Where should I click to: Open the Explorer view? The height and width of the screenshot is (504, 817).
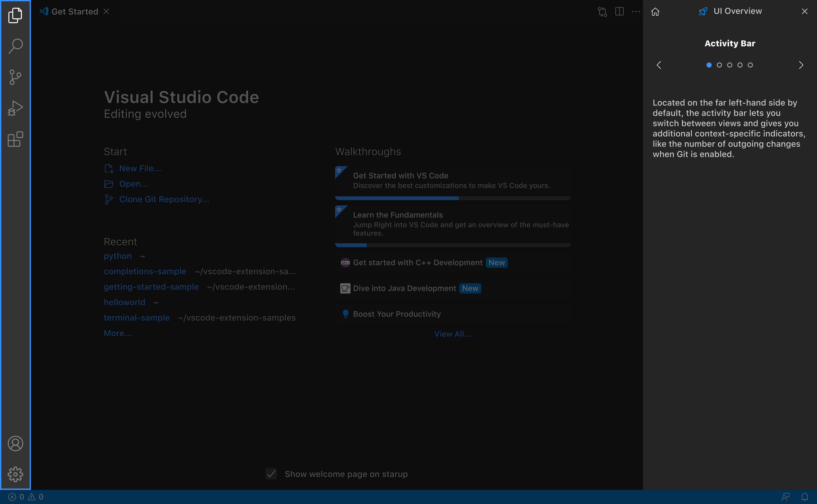pos(15,15)
